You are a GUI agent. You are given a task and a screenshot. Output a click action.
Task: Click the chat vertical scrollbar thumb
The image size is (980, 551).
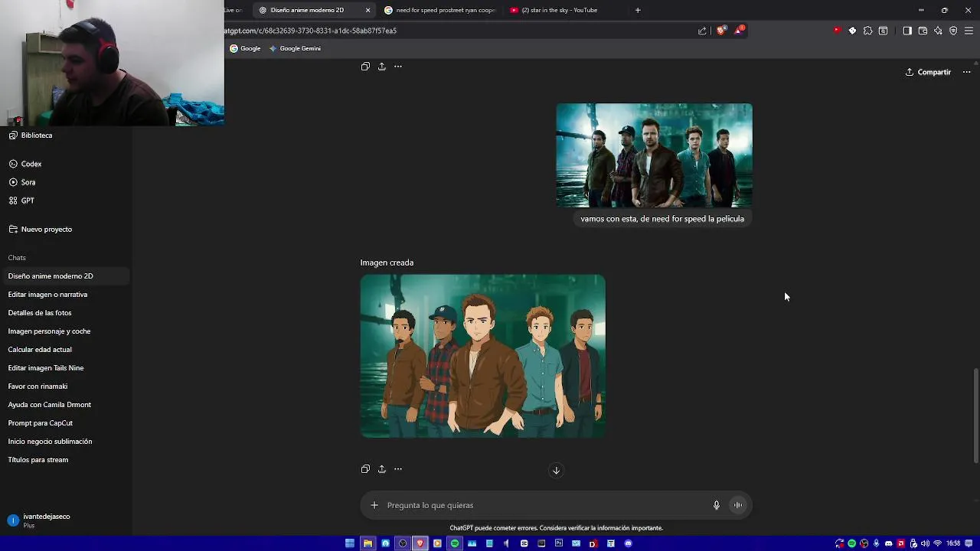tap(975, 416)
